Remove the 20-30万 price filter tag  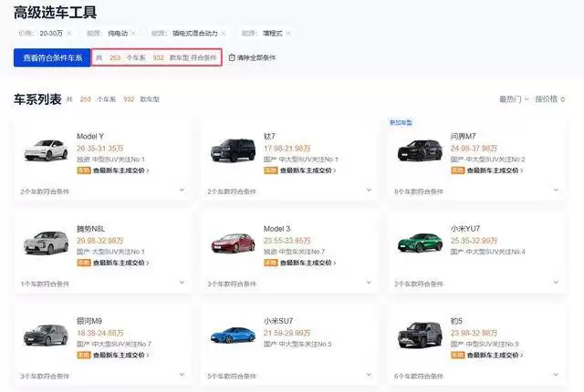[71, 34]
